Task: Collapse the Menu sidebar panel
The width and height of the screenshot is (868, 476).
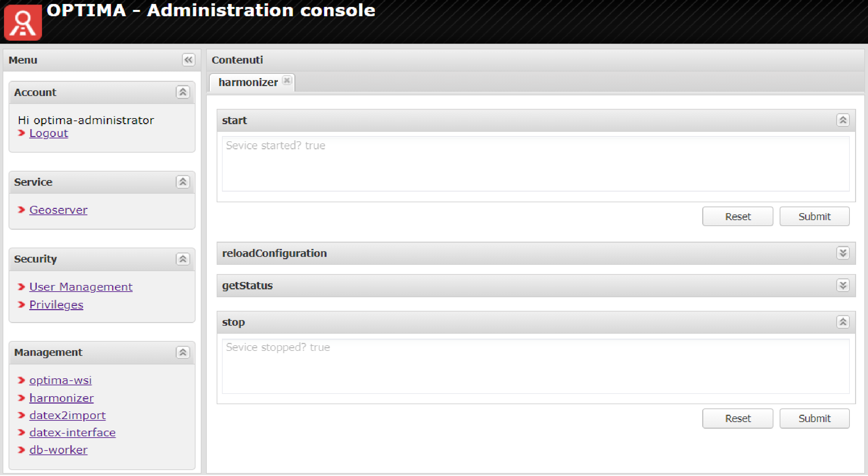Action: [x=188, y=60]
